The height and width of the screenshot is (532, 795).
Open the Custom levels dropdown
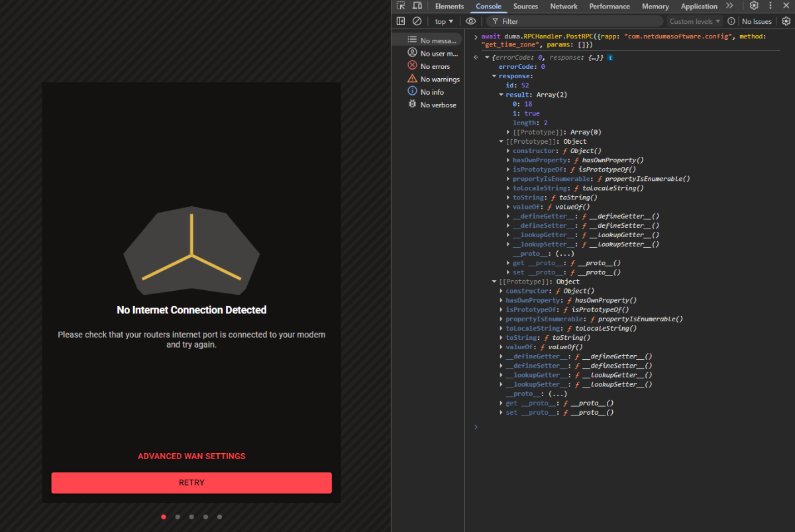pyautogui.click(x=695, y=21)
